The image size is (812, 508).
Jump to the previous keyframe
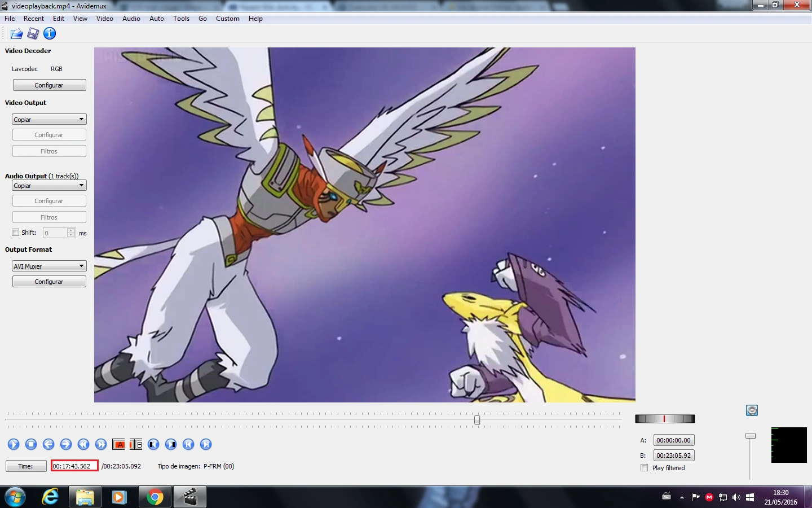pos(83,444)
